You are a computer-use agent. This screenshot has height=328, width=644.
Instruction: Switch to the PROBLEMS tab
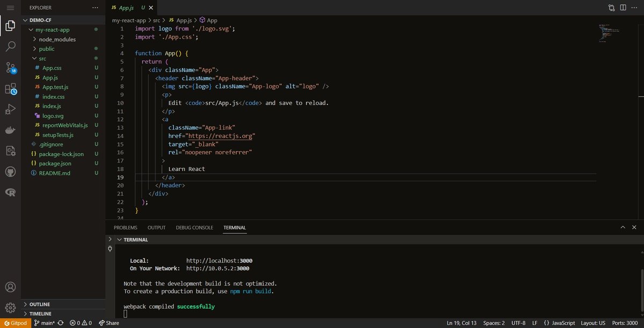click(x=125, y=228)
